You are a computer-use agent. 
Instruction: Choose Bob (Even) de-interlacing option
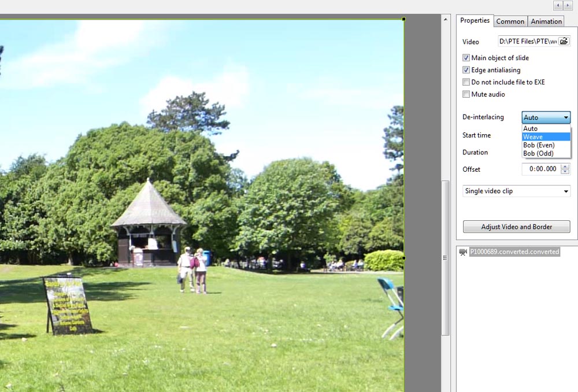(546, 145)
